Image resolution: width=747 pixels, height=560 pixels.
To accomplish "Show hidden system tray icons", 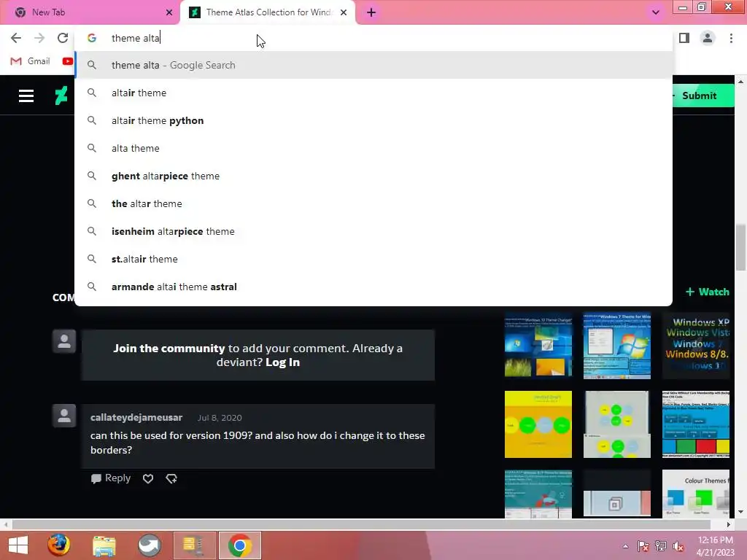I will [x=625, y=546].
